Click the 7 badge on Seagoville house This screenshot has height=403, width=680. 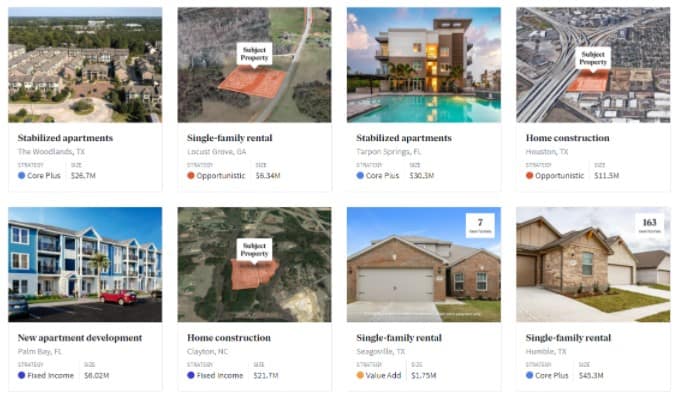tap(480, 226)
